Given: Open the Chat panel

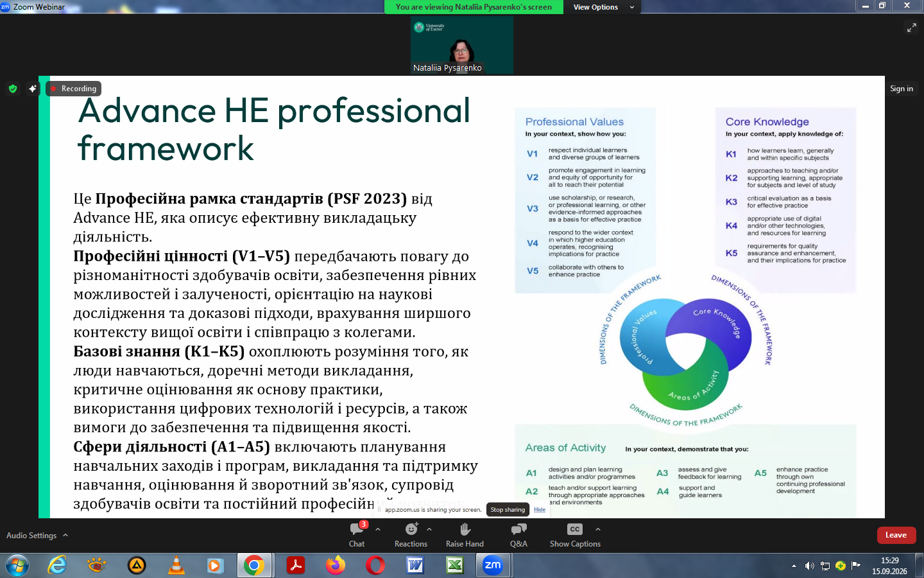Looking at the screenshot, I should (357, 534).
